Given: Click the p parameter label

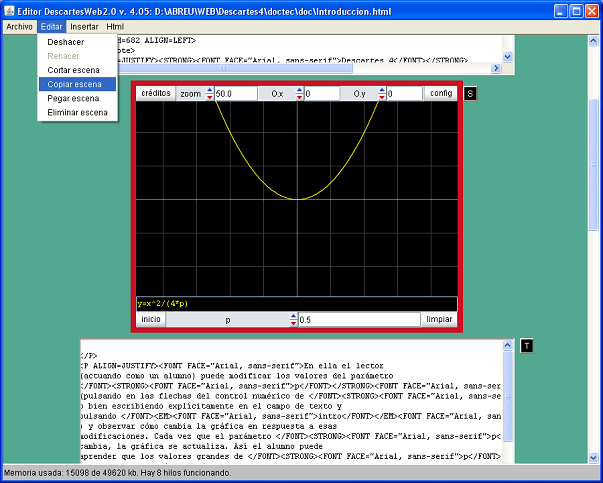Looking at the screenshot, I should pos(228,320).
